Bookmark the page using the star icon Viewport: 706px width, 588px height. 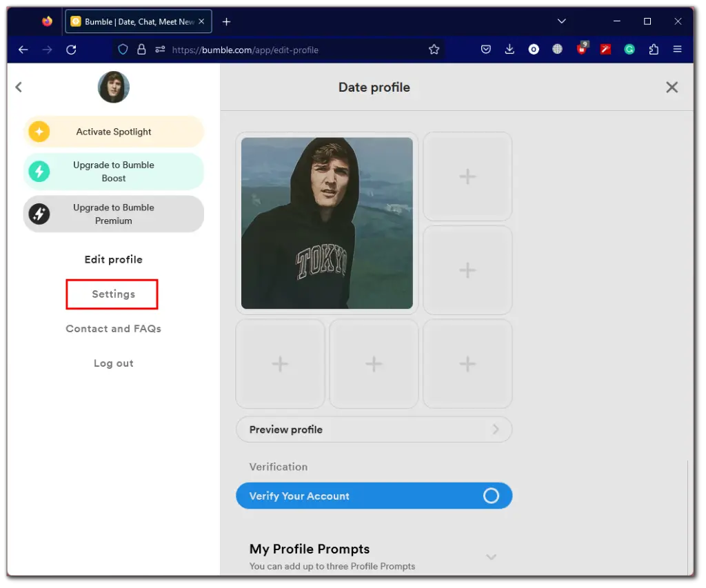434,49
